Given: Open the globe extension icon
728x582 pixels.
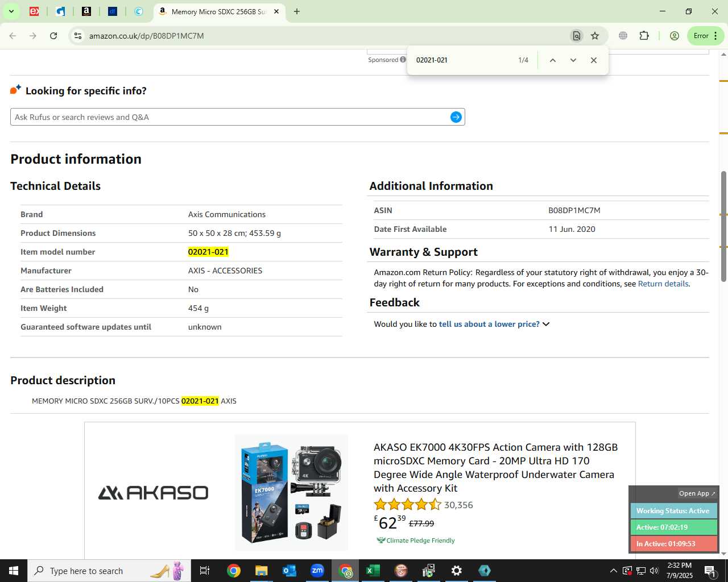Looking at the screenshot, I should coord(623,36).
